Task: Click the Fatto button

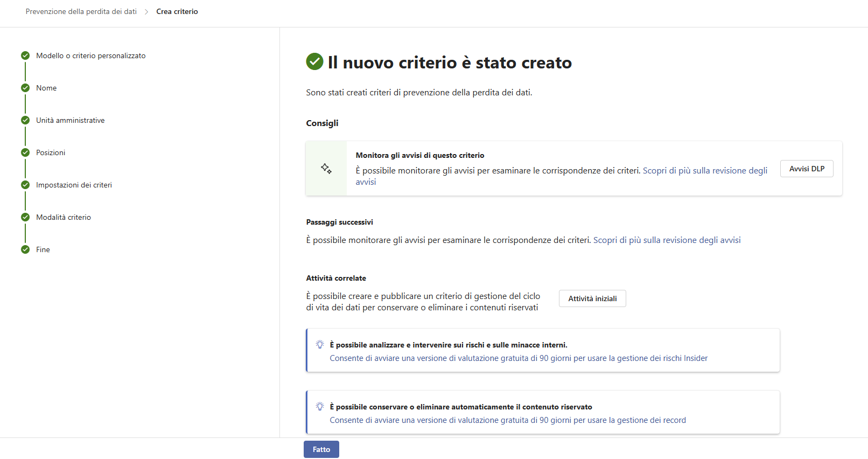Action: tap(321, 449)
